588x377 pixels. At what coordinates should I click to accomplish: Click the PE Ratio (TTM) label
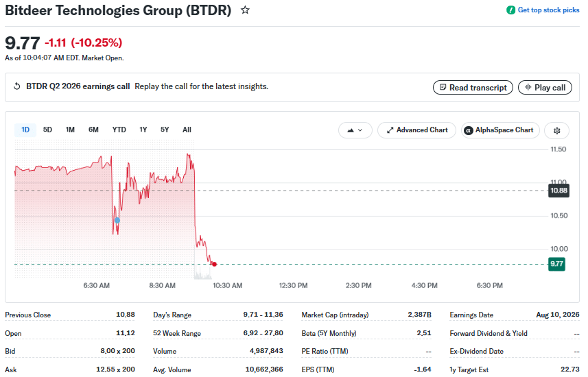[325, 352]
